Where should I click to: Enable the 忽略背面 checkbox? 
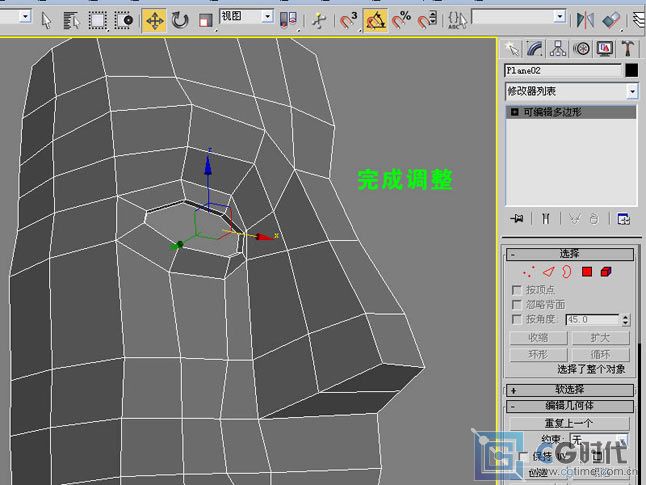pyautogui.click(x=516, y=305)
